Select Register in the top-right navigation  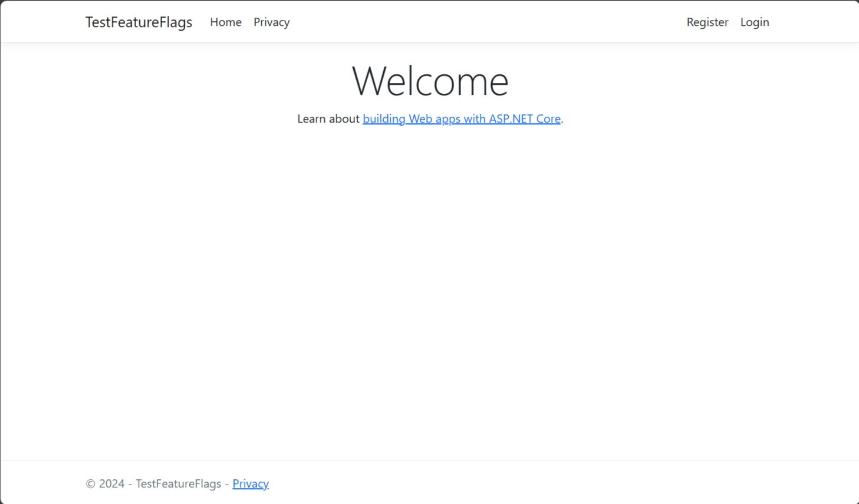coord(707,22)
